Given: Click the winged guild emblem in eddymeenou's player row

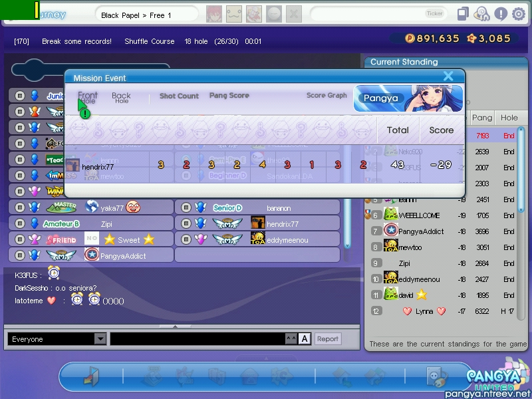Looking at the screenshot, I should (x=227, y=240).
